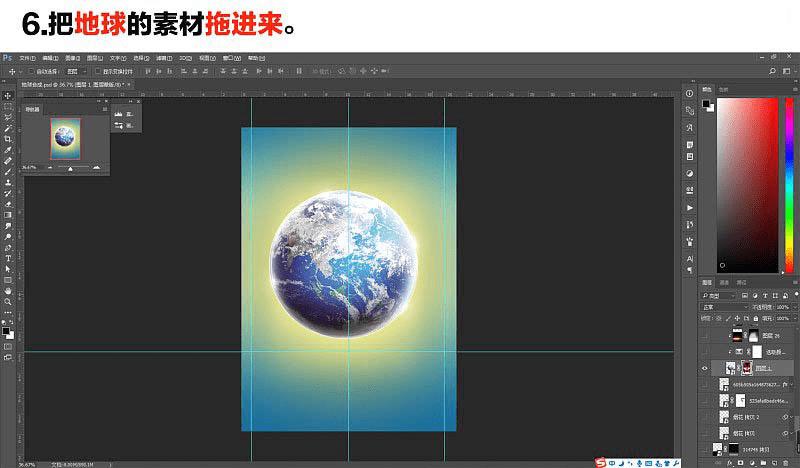Pick a color in color field
Screen dimensions: 800x468
(x=747, y=185)
